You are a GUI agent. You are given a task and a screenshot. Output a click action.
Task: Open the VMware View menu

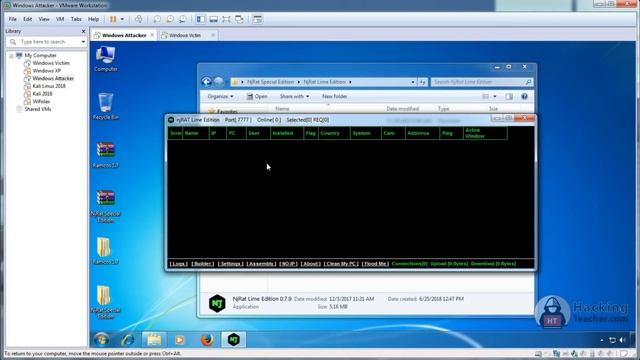pyautogui.click(x=44, y=19)
